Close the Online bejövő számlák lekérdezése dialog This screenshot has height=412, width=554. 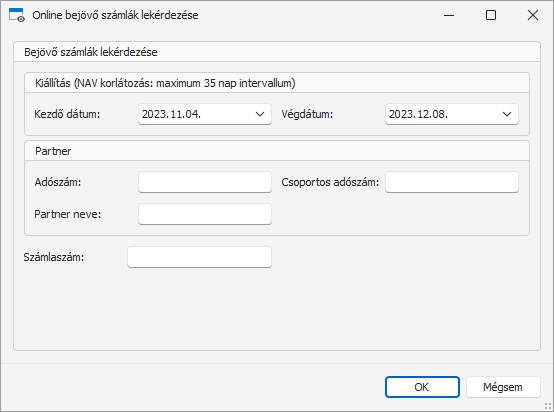coord(532,15)
